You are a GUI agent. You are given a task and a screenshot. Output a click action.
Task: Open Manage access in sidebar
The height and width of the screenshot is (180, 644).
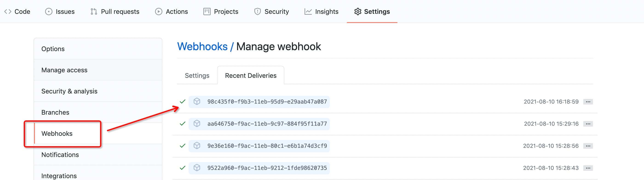(x=98, y=70)
